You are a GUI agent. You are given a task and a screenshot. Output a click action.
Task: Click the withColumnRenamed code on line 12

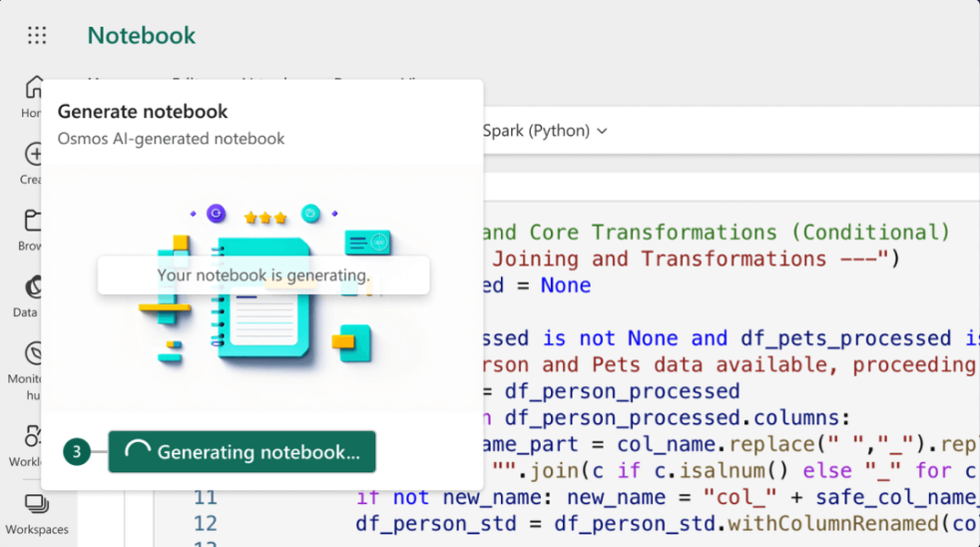click(x=833, y=524)
